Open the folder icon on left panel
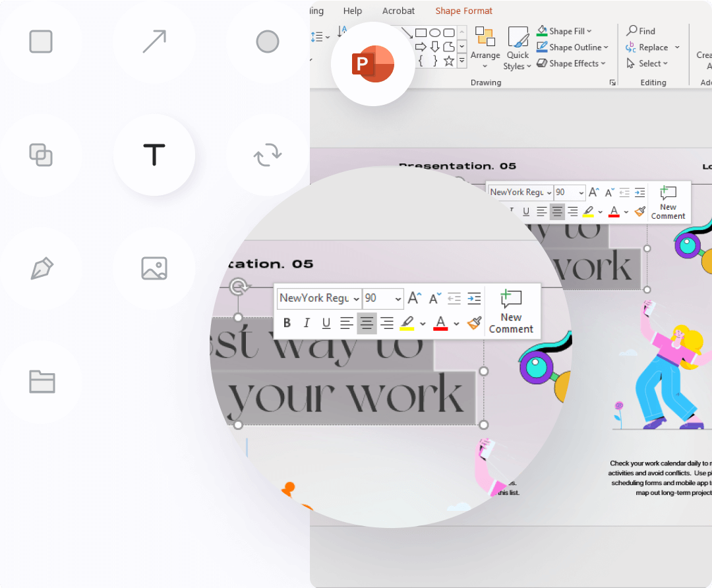 point(41,382)
